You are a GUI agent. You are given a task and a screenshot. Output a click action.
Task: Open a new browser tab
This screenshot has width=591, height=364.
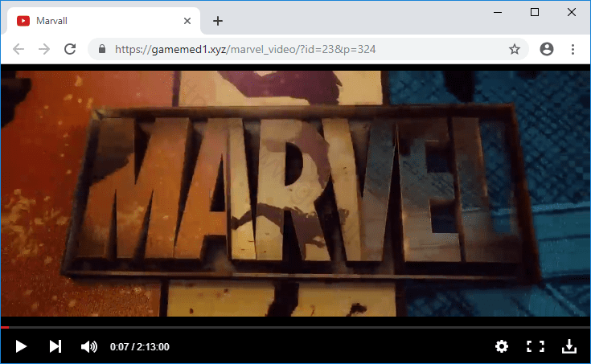tap(217, 21)
